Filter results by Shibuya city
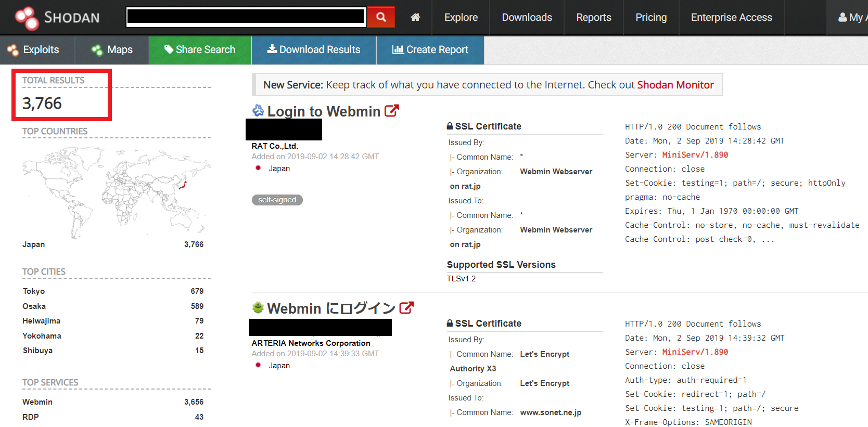This screenshot has width=868, height=427. coord(37,351)
